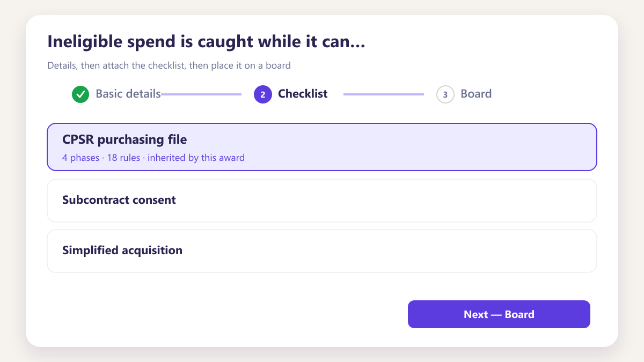Click the number 3 step circle
Viewport: 644px width, 362px height.
[x=445, y=94]
